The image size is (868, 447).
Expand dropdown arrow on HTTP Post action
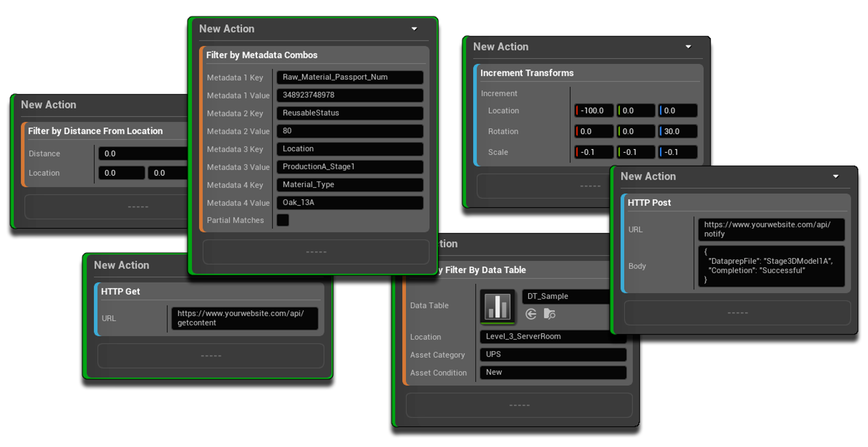click(x=836, y=176)
